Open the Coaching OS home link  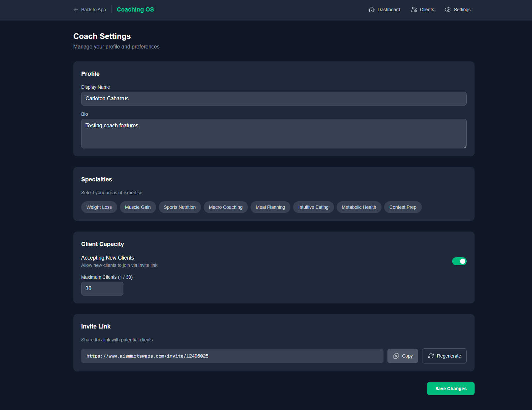pos(135,10)
